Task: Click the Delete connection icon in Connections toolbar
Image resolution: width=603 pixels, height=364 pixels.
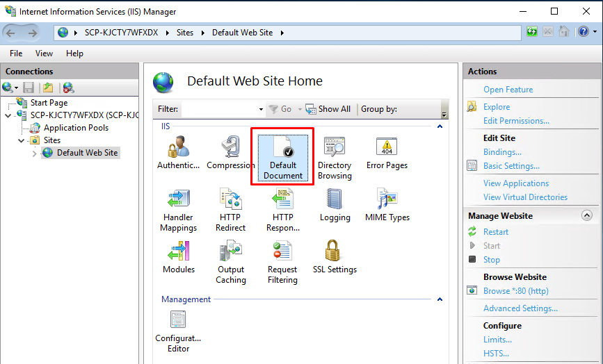Action: 68,88
